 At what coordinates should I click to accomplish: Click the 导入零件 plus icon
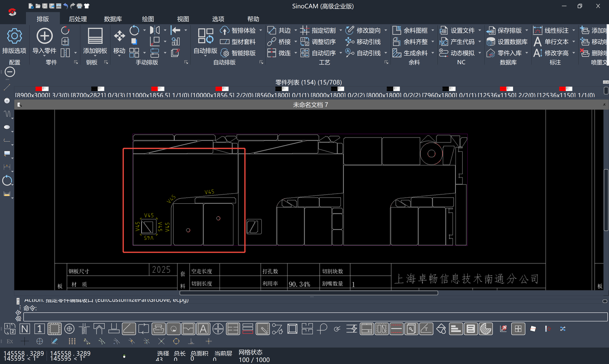44,36
